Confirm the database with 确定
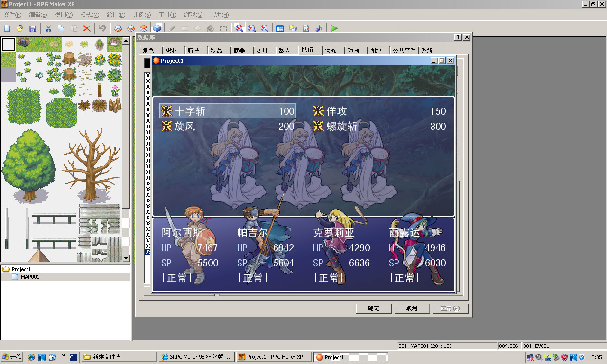 click(374, 309)
